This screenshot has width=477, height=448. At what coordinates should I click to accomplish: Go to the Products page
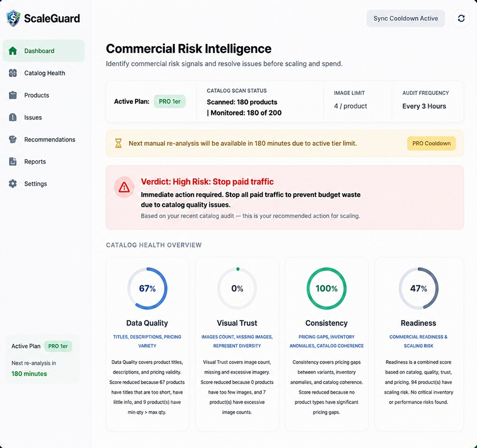pos(43,95)
